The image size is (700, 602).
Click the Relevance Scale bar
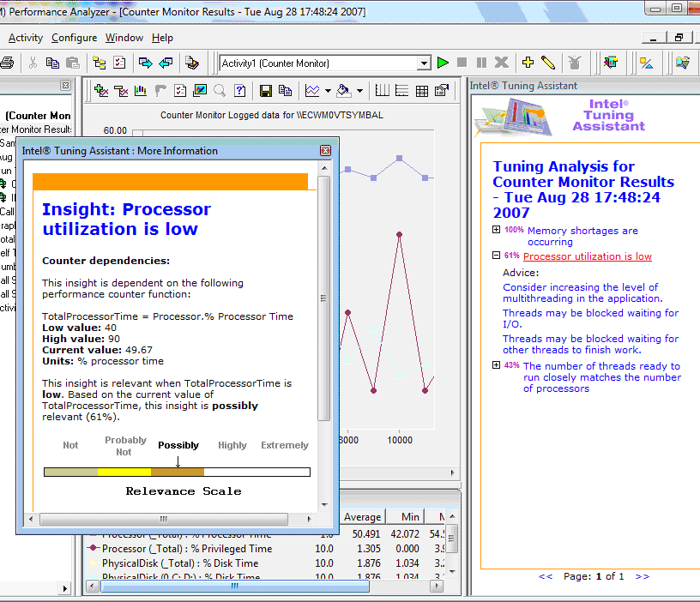(x=177, y=473)
